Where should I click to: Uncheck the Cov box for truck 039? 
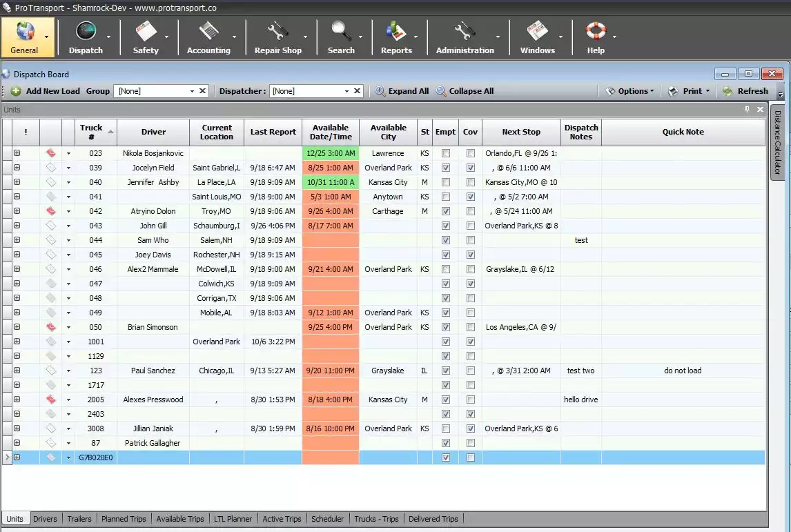pos(470,168)
